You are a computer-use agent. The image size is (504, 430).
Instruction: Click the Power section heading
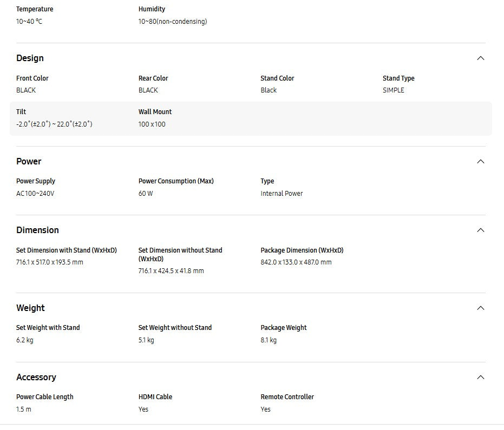[29, 162]
